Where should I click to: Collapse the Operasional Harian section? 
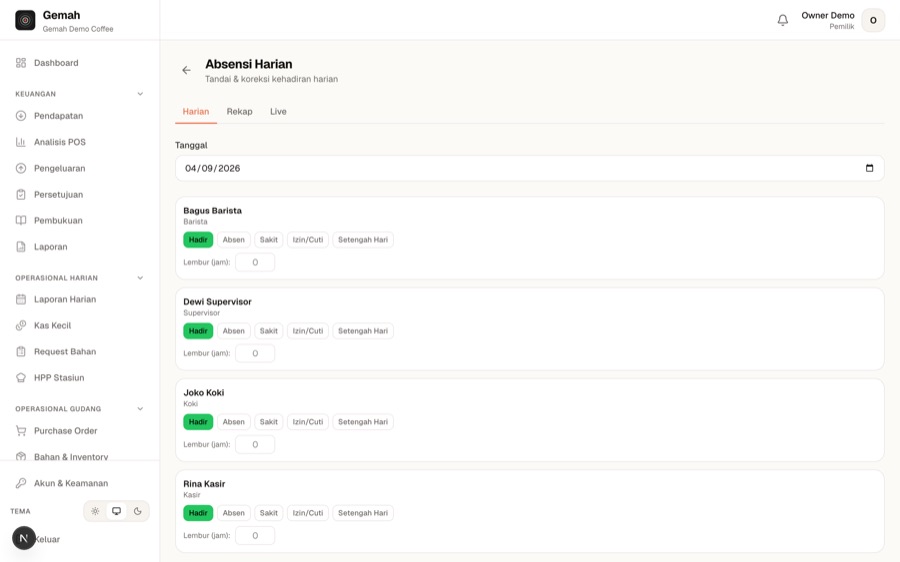[x=140, y=278]
